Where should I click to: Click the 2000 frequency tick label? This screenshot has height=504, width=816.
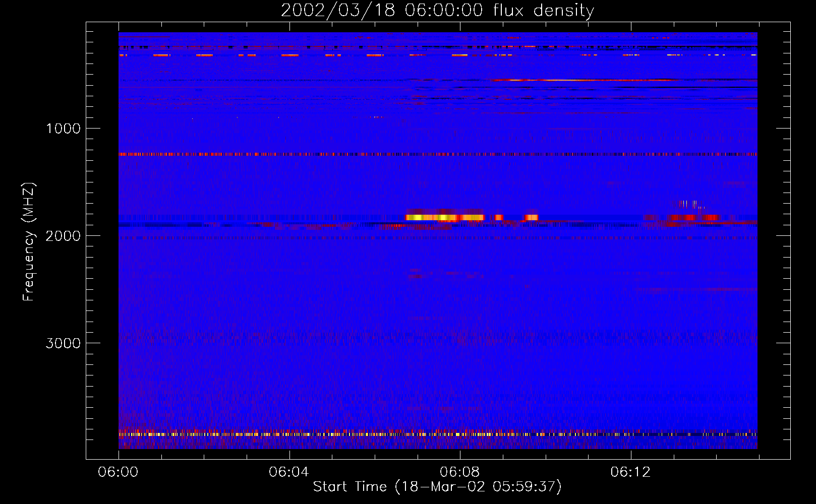pyautogui.click(x=63, y=236)
